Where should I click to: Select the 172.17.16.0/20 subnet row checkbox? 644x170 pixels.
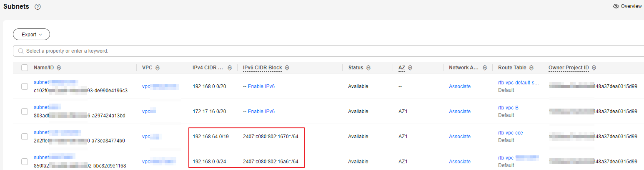(25, 112)
